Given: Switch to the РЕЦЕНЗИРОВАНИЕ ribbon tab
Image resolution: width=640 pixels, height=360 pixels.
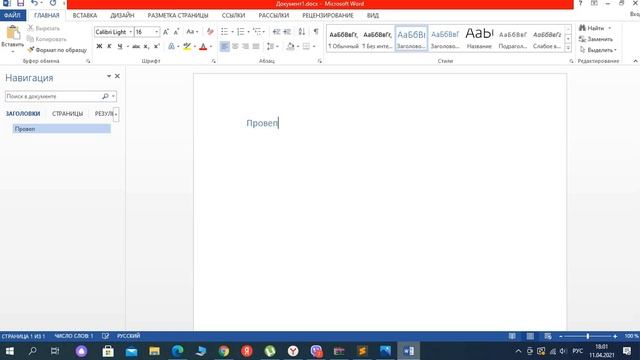Looking at the screenshot, I should (328, 16).
